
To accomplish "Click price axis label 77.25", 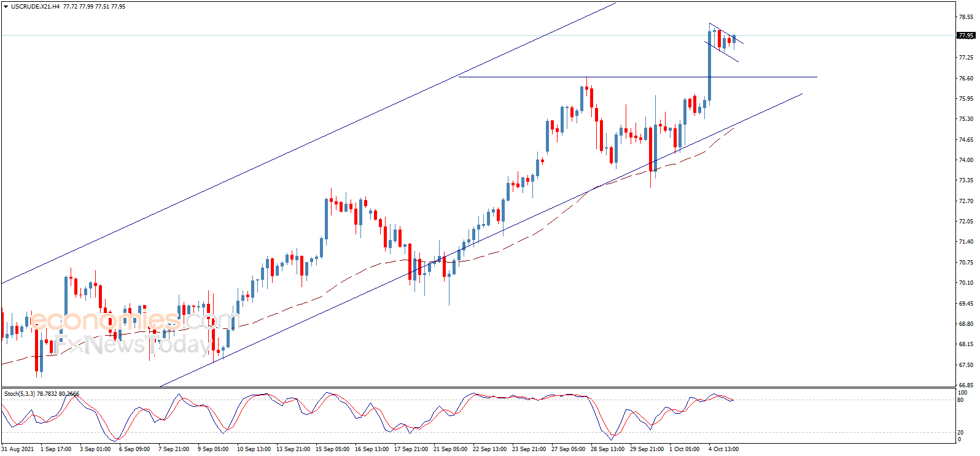I will 966,58.
